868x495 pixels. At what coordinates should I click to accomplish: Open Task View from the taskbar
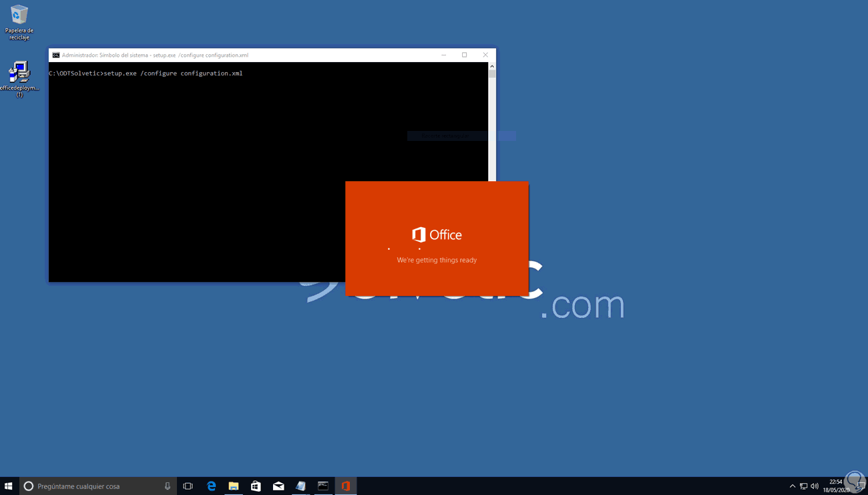(188, 486)
